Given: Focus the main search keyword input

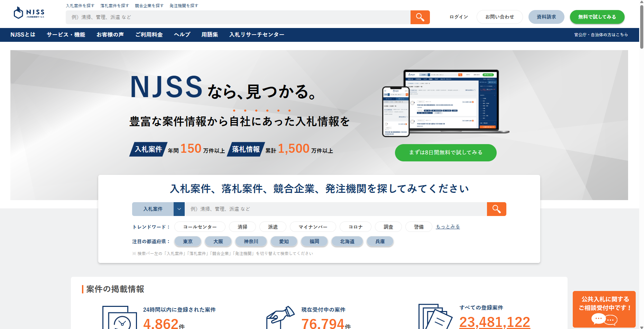Looking at the screenshot, I should pos(336,209).
